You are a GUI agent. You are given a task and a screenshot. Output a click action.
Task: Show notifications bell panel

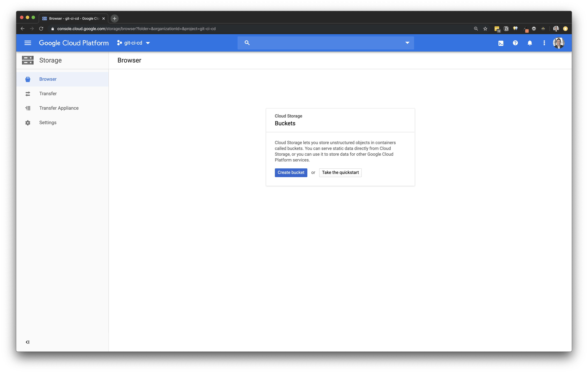(530, 43)
